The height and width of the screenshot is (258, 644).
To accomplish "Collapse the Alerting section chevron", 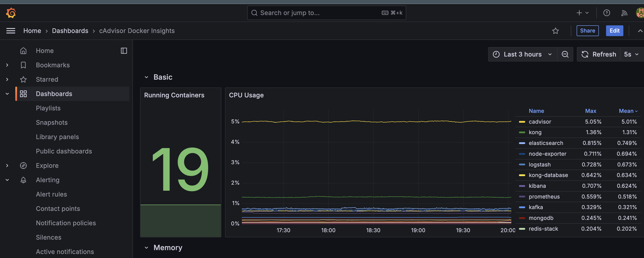I will 7,180.
